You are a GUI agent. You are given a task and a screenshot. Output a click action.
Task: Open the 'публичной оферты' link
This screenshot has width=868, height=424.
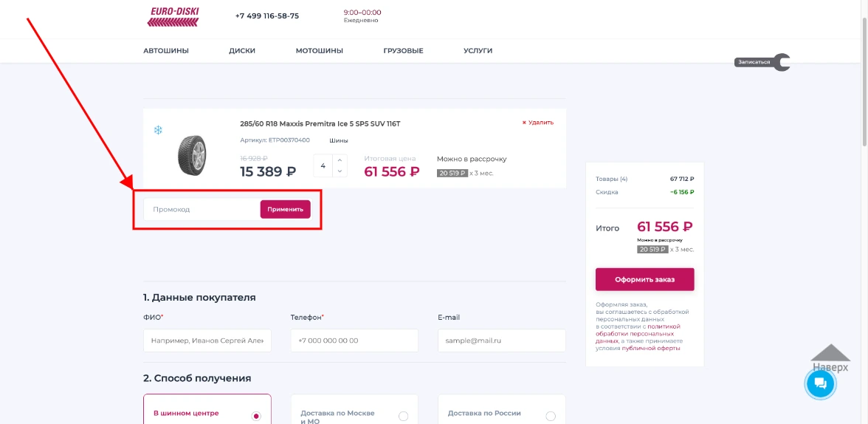(x=651, y=348)
